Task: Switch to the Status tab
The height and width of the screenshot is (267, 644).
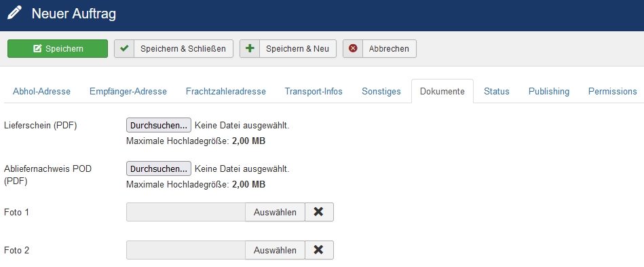Action: 497,91
